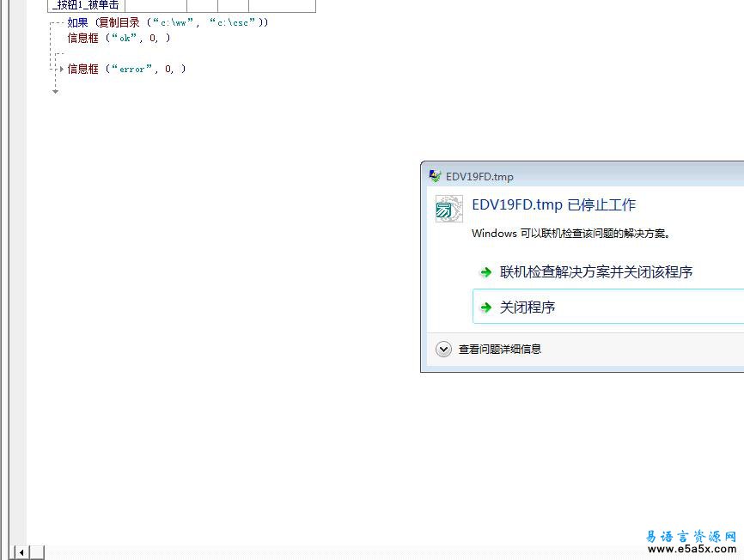The width and height of the screenshot is (744, 560).
Task: Click the EDV19FD.tmp 已停止工作 heading
Action: pyautogui.click(x=553, y=204)
